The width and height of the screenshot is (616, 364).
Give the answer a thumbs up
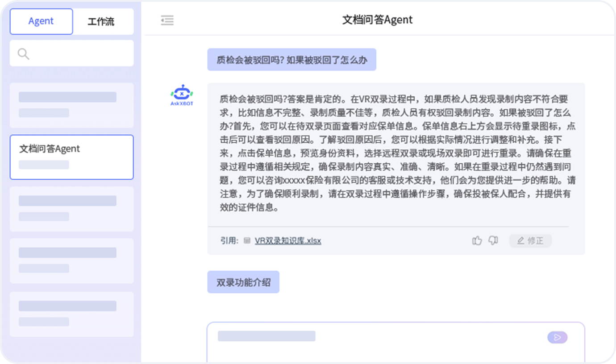click(477, 241)
